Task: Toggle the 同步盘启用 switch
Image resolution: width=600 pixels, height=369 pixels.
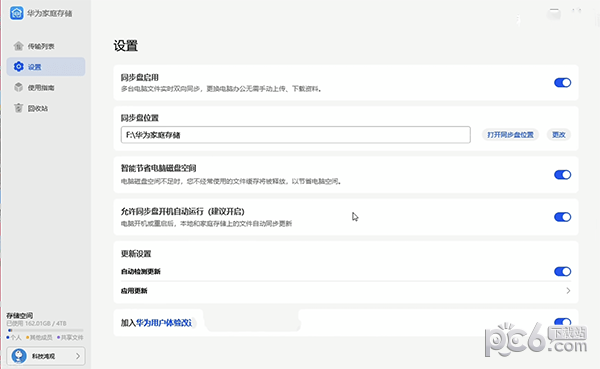Action: coord(562,83)
